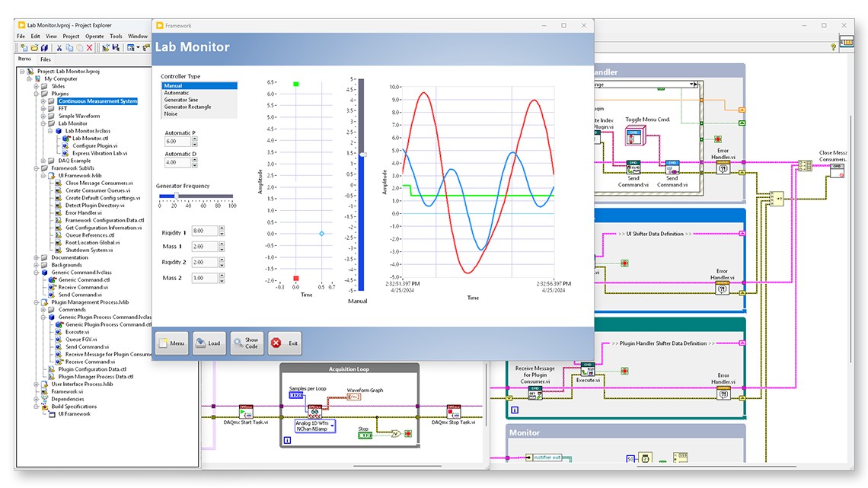868x488 pixels.
Task: Click the Rigidity 2 increment stepper arrow
Action: [x=222, y=260]
